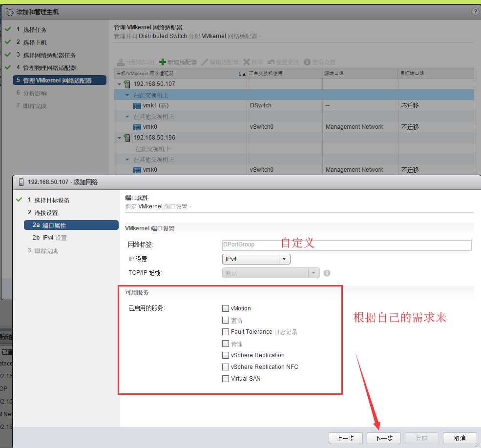Click the Reset changes undo icon
481x448 pixels.
point(271,62)
